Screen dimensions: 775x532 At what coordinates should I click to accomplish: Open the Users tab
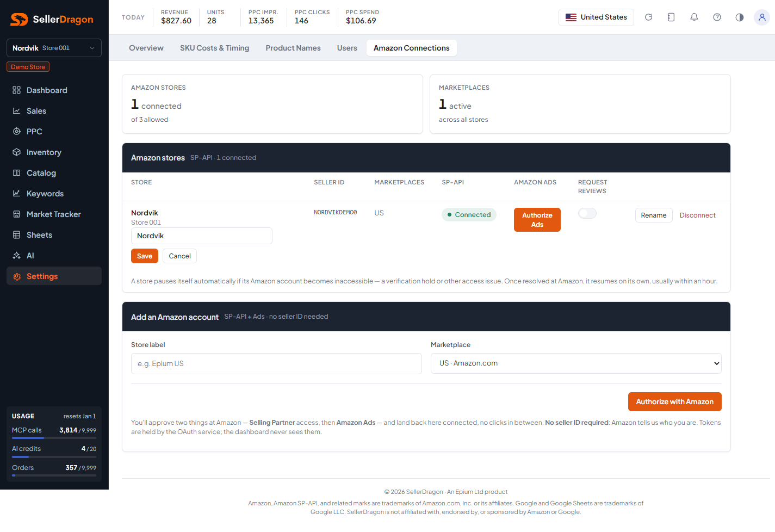pyautogui.click(x=347, y=48)
